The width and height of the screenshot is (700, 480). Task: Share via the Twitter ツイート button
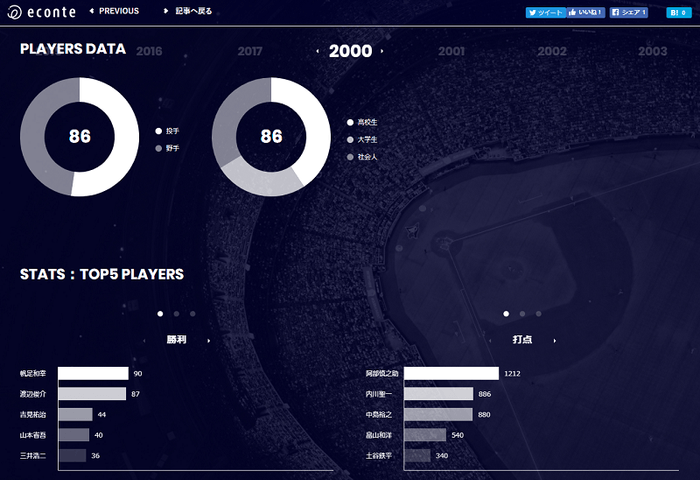pyautogui.click(x=545, y=13)
